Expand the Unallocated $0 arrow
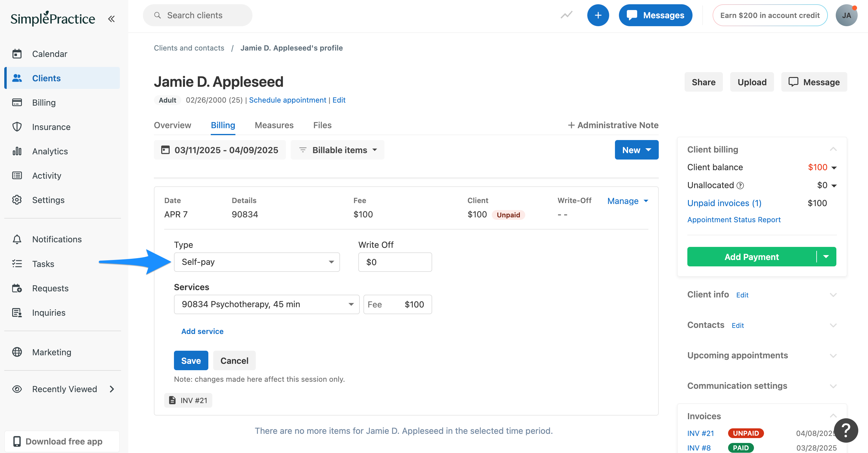868x453 pixels. coord(834,185)
